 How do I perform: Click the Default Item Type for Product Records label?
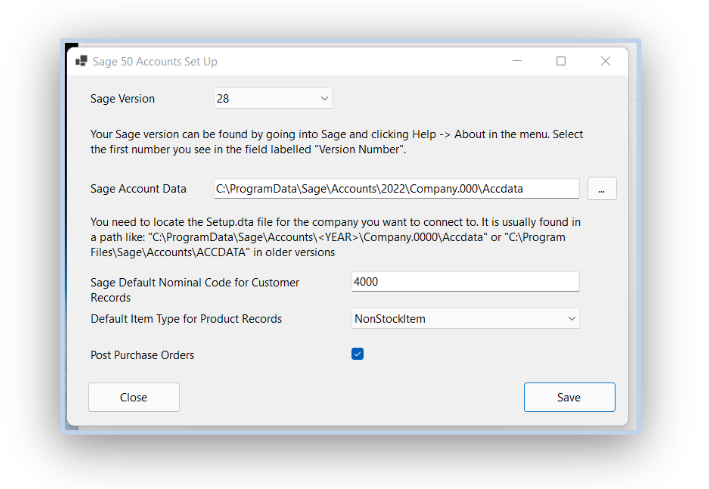186,319
